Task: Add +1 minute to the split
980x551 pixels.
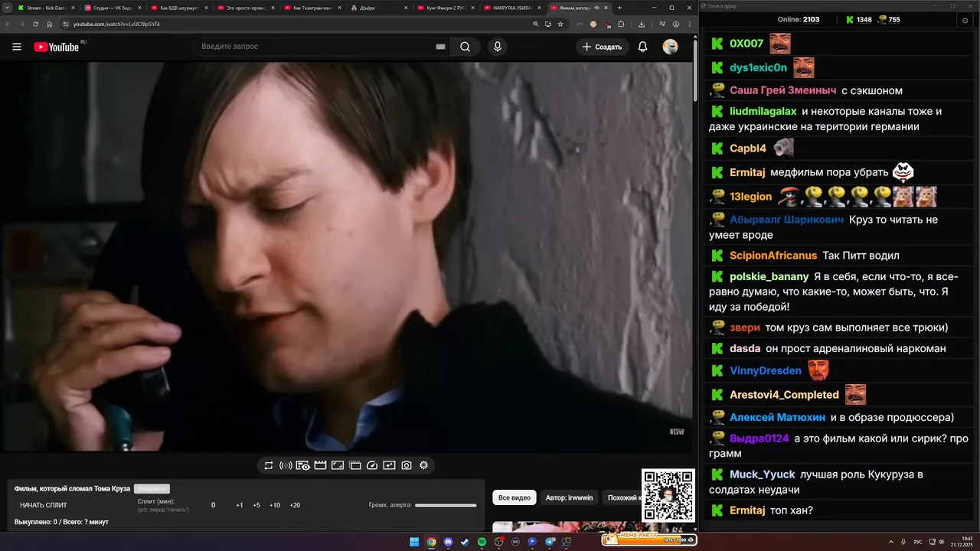Action: 240,505
